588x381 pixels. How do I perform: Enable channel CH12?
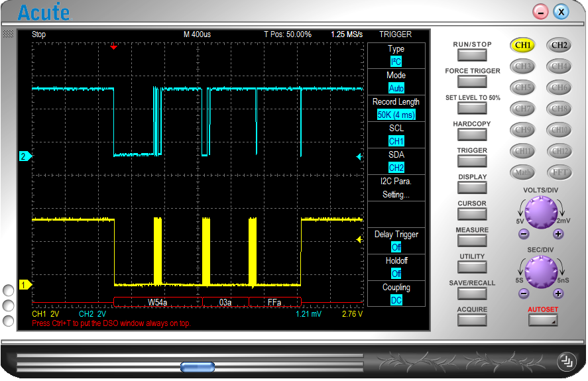click(x=559, y=151)
